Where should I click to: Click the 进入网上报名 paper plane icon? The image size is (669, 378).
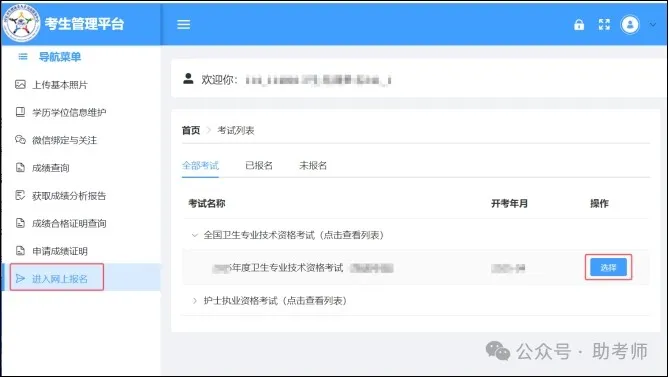pyautogui.click(x=20, y=279)
